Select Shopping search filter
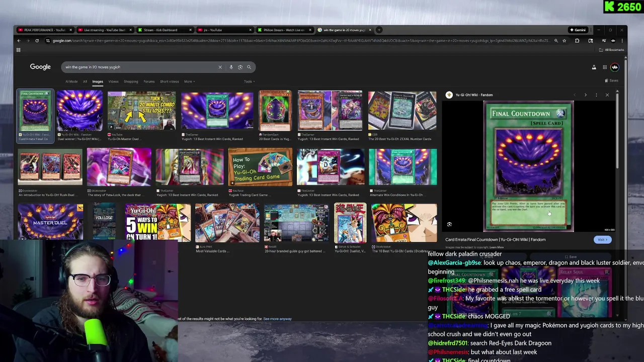 [131, 81]
